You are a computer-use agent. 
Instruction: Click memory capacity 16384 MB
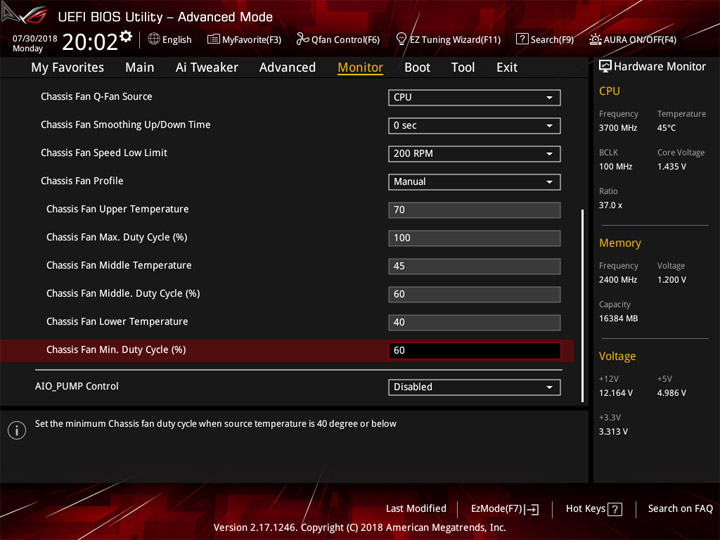coord(619,319)
